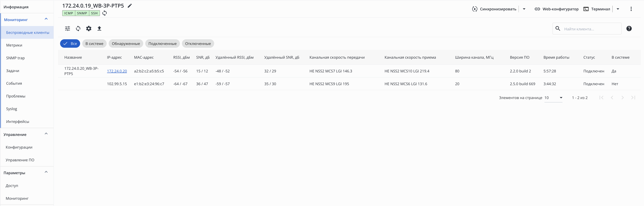Image resolution: width=644 pixels, height=206 pixels.
Task: Click the help question mark icon
Action: pyautogui.click(x=629, y=28)
